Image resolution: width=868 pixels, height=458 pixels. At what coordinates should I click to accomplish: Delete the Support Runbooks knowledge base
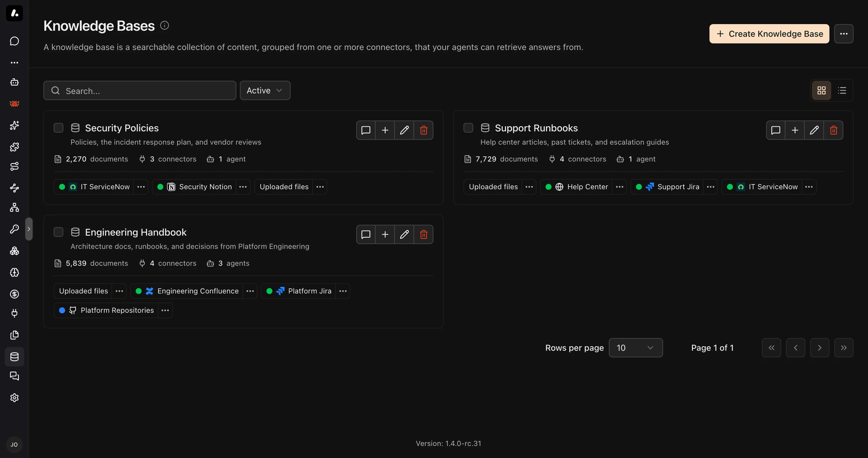833,130
